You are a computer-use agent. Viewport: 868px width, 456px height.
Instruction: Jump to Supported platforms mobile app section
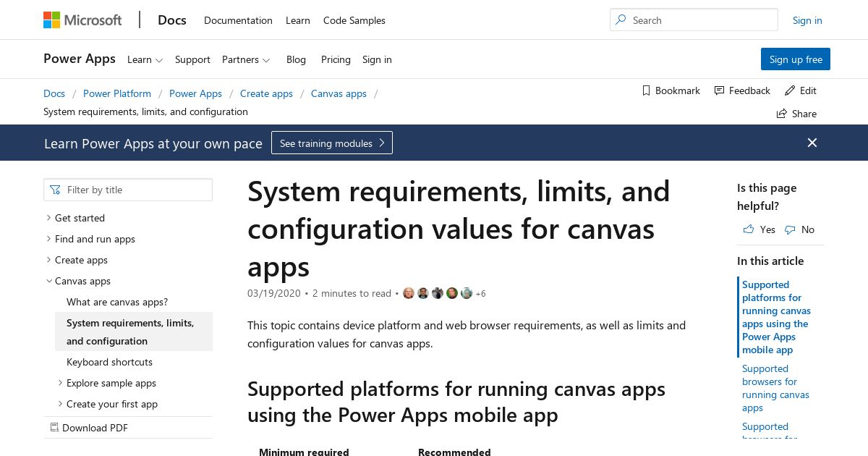pyautogui.click(x=775, y=317)
